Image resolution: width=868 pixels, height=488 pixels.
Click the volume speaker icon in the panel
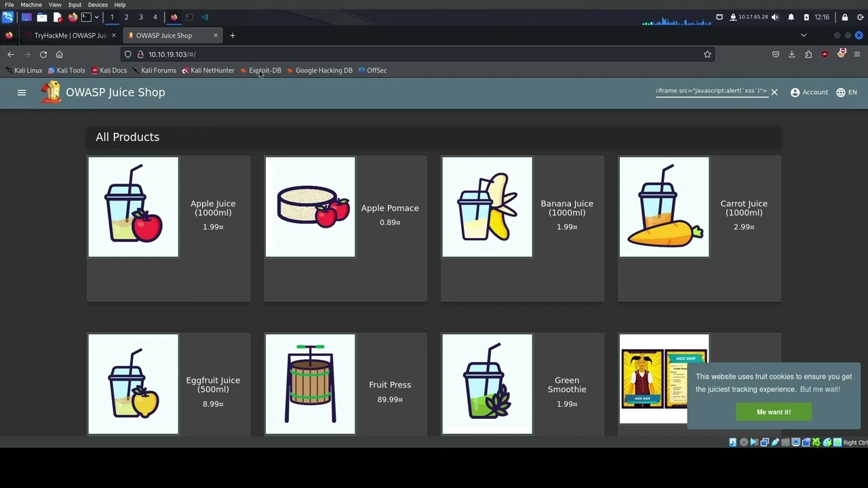tap(775, 17)
